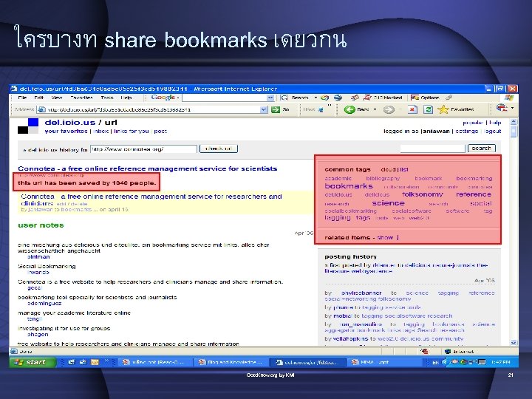532x399 pixels.
Task: Click the page scrollbar up arrow
Action: click(514, 121)
